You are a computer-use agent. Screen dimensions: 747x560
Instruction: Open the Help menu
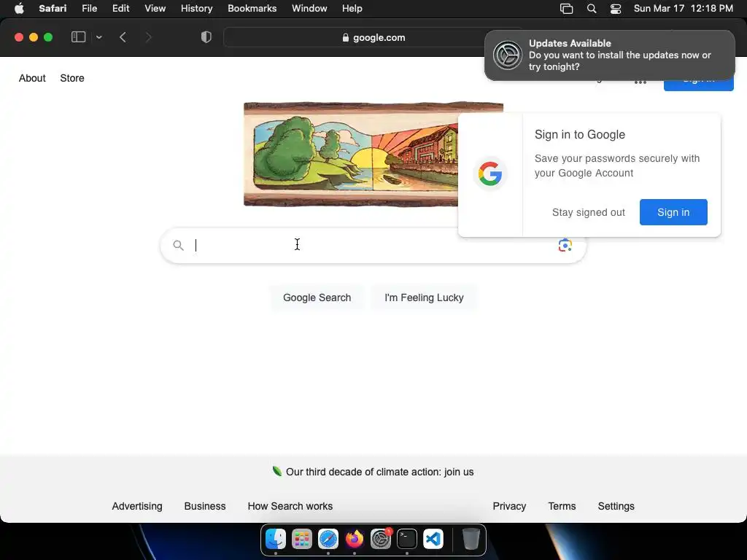pos(352,9)
